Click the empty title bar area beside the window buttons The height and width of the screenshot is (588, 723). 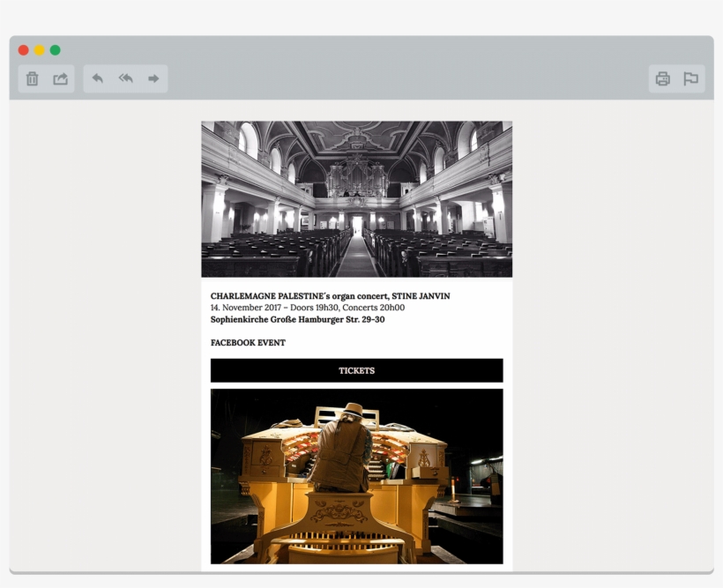click(x=353, y=50)
